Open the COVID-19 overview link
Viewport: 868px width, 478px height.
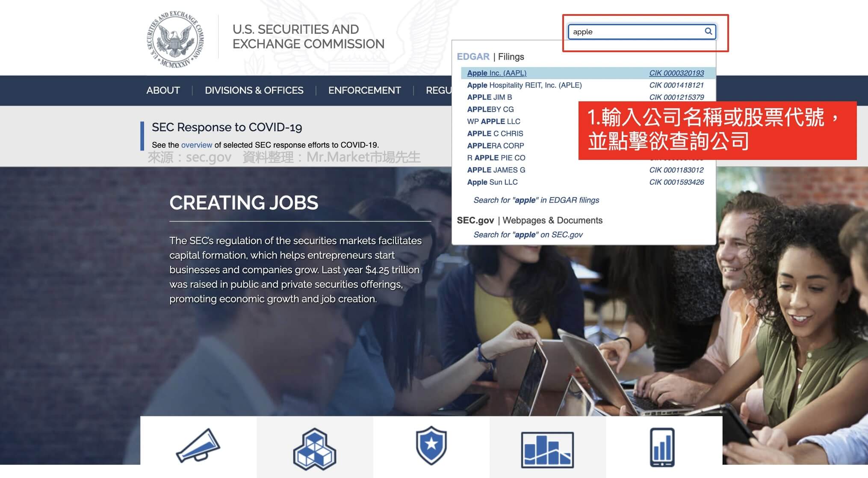197,145
